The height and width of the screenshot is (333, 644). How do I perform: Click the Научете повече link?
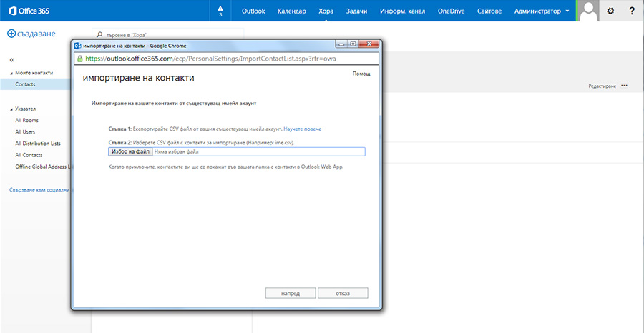click(303, 129)
